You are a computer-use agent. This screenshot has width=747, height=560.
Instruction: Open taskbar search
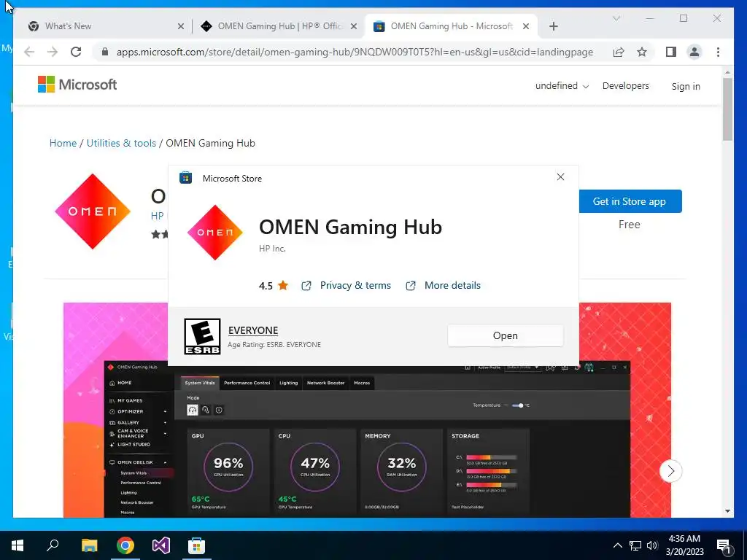tap(53, 545)
